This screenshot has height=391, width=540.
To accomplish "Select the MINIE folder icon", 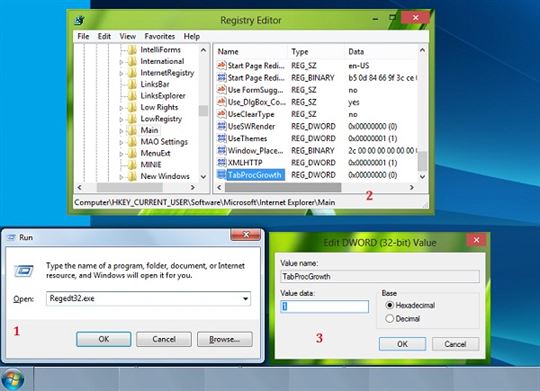I will 132,165.
